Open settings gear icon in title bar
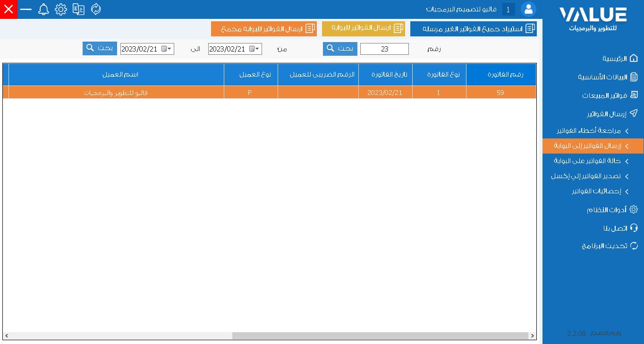The height and width of the screenshot is (344, 644). [x=61, y=9]
